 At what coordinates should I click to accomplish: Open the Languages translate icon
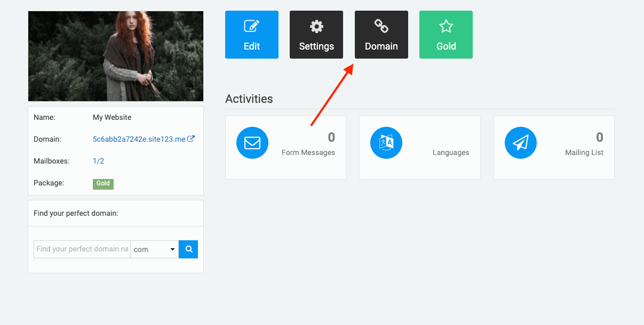[386, 143]
